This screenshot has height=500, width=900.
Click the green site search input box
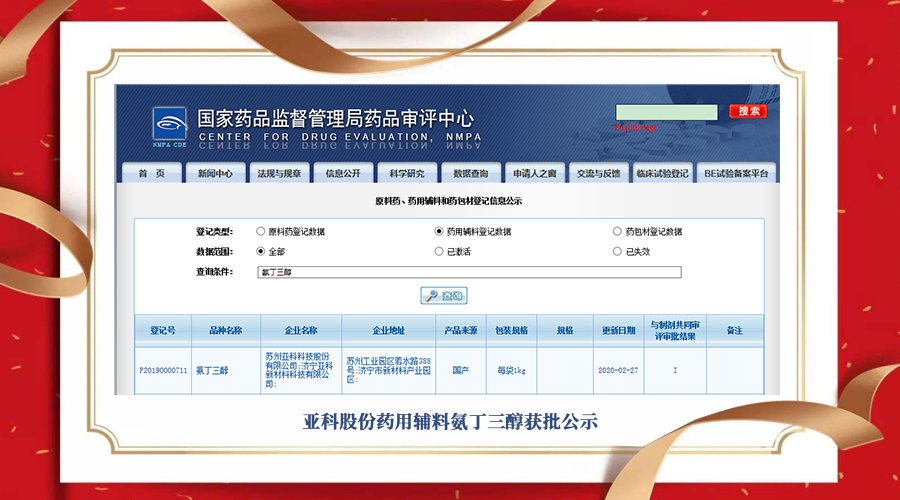tap(666, 111)
